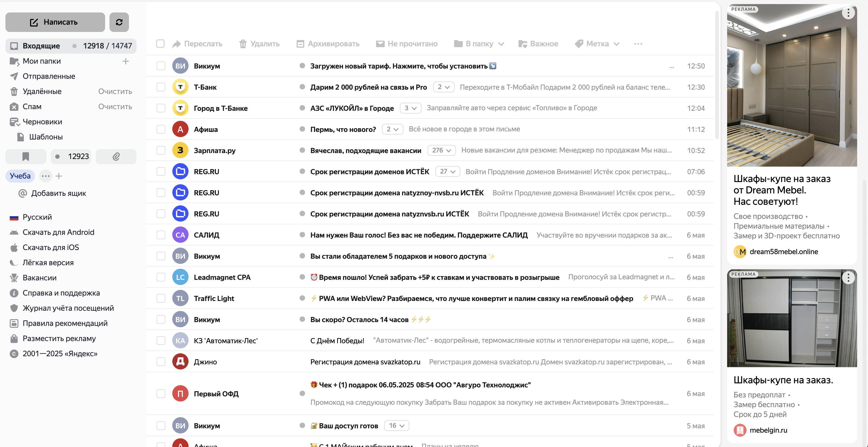868x447 pixels.
Task: Click the plus icon next to Мои папки
Action: click(x=125, y=61)
